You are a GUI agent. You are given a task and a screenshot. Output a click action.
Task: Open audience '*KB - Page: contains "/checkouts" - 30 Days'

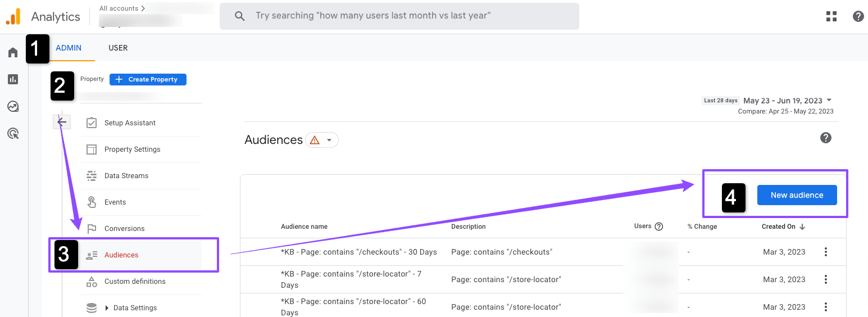359,252
